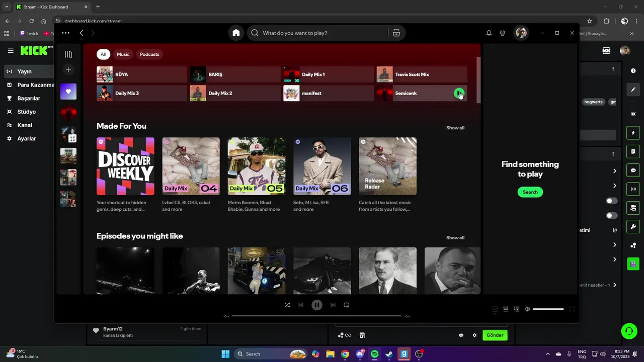Open the Release Radar cover

pyautogui.click(x=387, y=166)
